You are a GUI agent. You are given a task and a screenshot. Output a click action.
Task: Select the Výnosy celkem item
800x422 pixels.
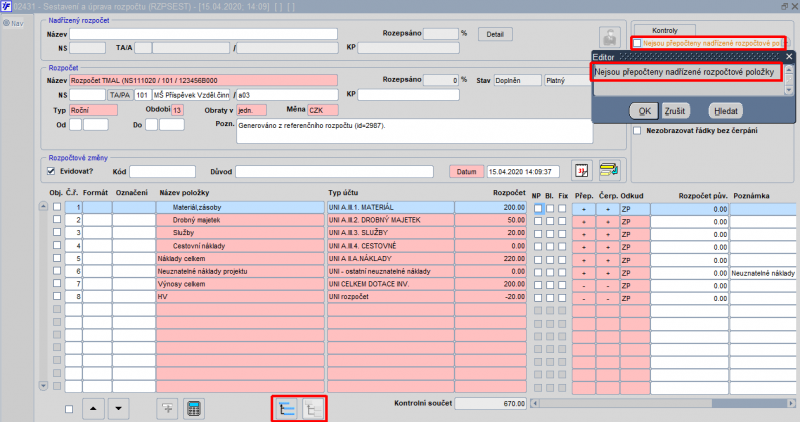pos(240,284)
